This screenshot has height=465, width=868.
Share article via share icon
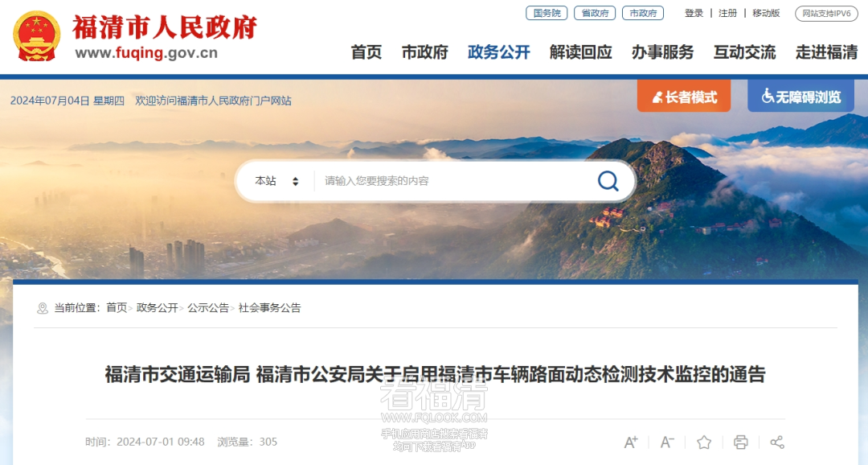click(x=777, y=442)
